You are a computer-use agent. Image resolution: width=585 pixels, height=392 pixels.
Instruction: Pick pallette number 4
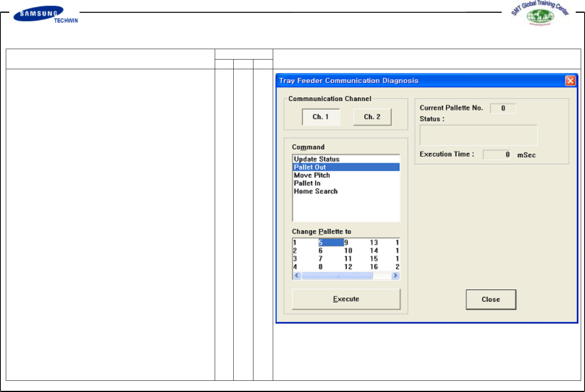[295, 267]
